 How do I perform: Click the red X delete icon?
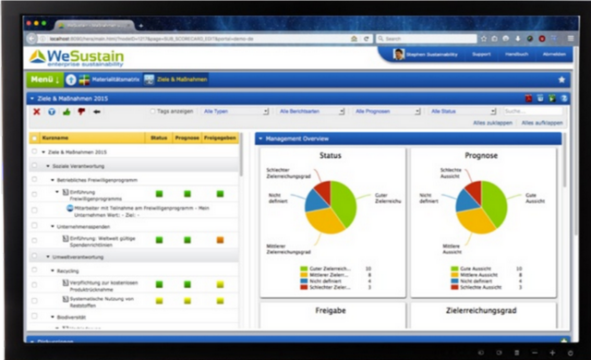(37, 112)
